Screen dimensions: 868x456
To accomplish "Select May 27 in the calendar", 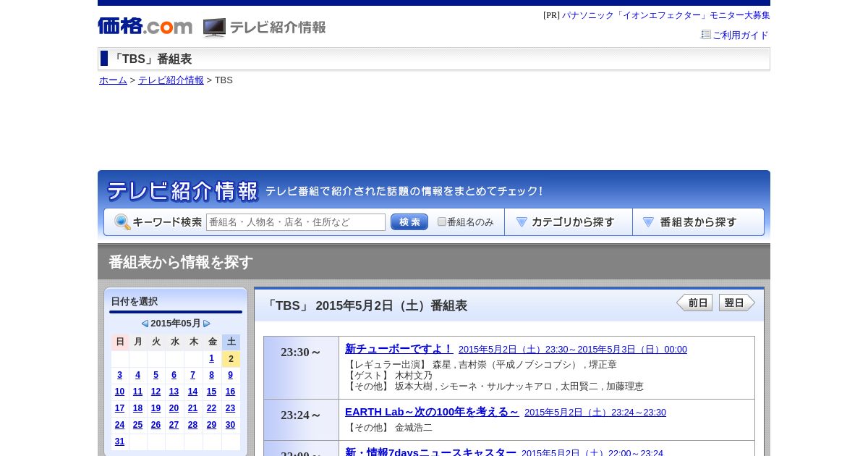I will point(174,425).
